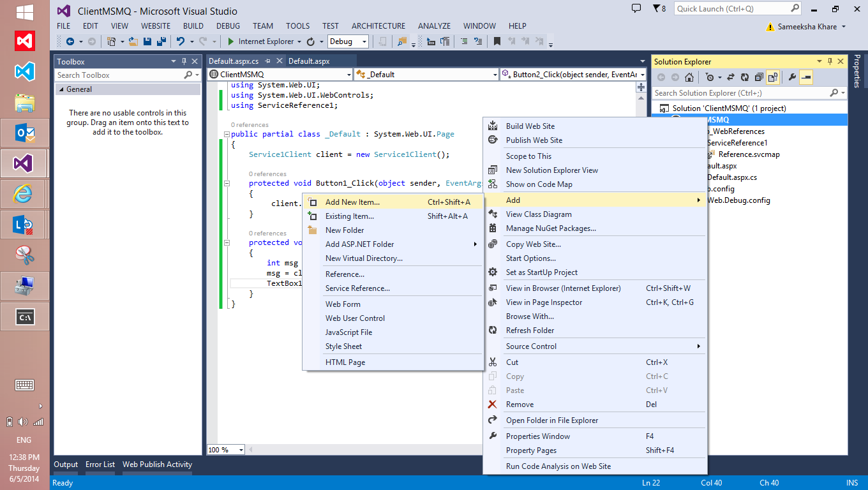Toggle pin on Solution Explorer panel

(x=828, y=61)
